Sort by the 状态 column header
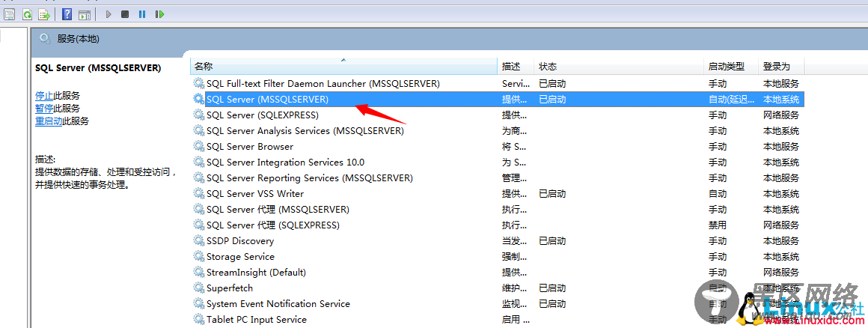The image size is (868, 328). click(x=619, y=67)
